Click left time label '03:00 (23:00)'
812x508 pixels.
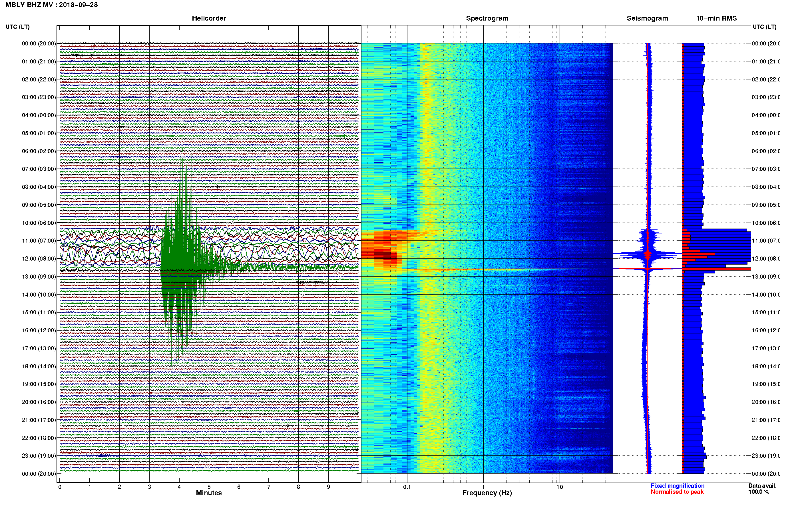39,97
